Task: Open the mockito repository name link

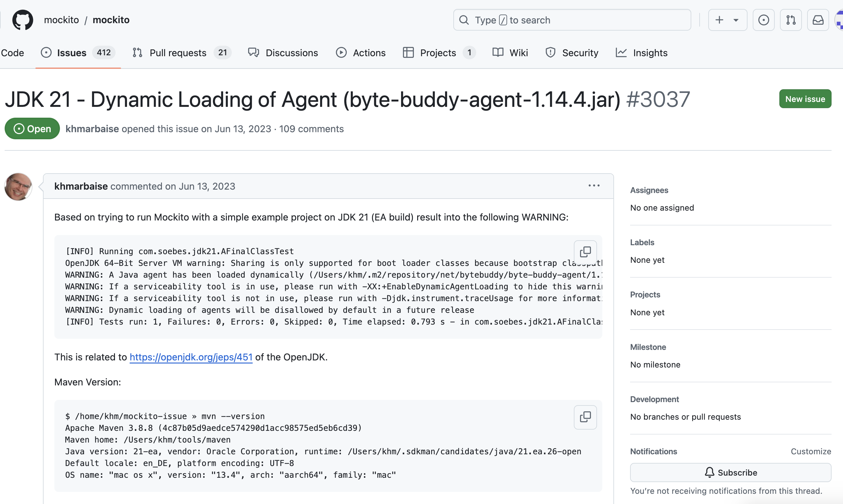Action: pyautogui.click(x=111, y=20)
